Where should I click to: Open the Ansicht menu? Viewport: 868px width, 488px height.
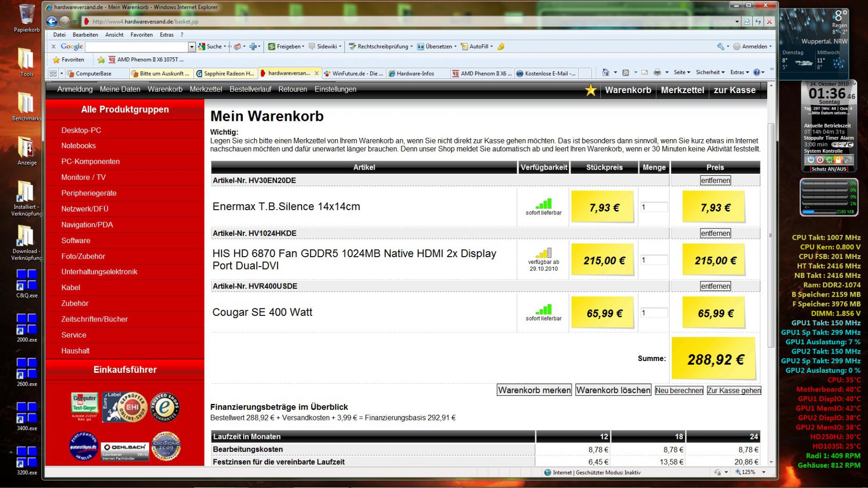(x=114, y=35)
